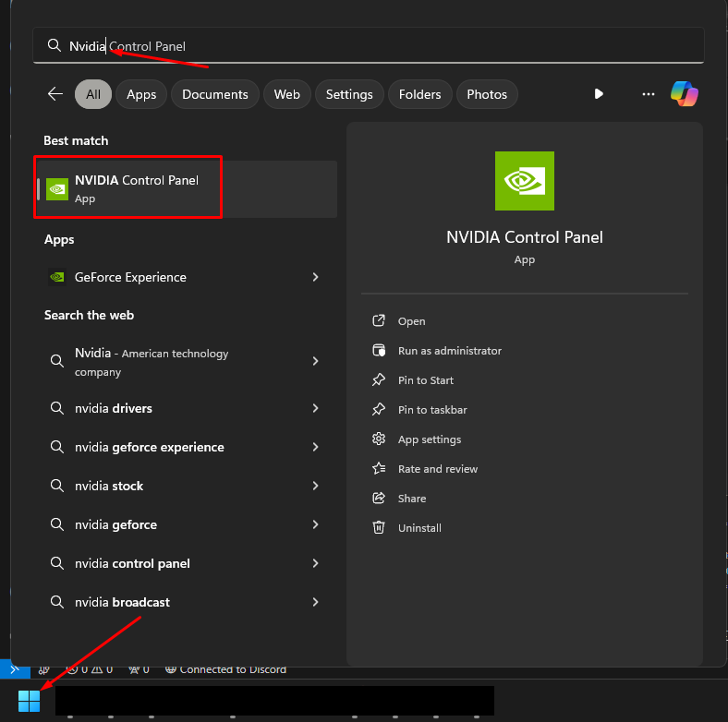Click the large NVIDIA logo in preview pane
This screenshot has height=722, width=728.
pyautogui.click(x=525, y=181)
